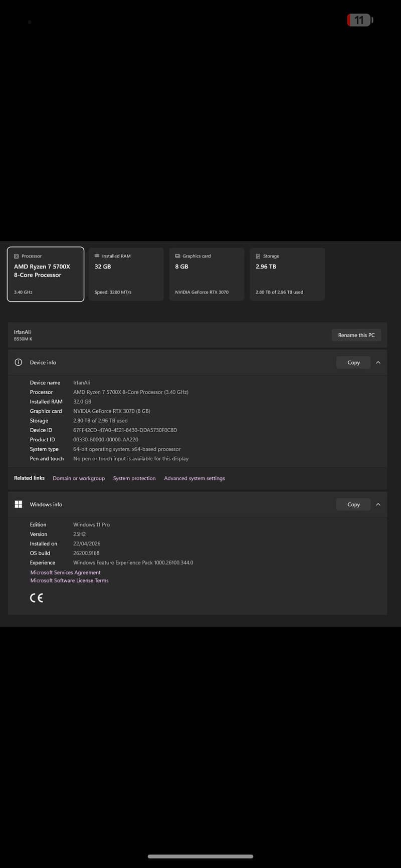Click the IrfanAli PC name header
Image resolution: width=401 pixels, height=868 pixels.
[x=22, y=332]
